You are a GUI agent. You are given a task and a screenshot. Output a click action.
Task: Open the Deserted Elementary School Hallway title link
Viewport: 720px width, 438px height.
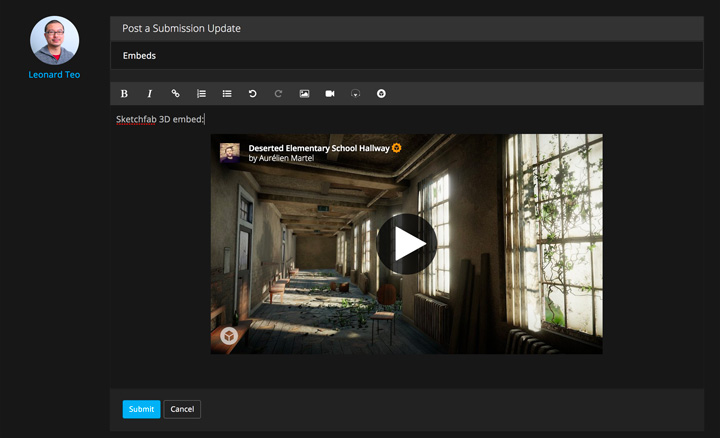pos(319,148)
